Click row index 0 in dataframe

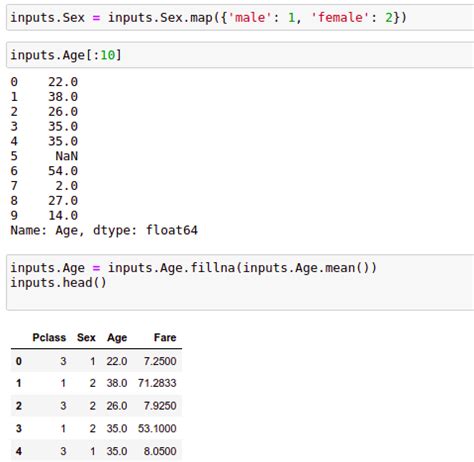pyautogui.click(x=19, y=361)
